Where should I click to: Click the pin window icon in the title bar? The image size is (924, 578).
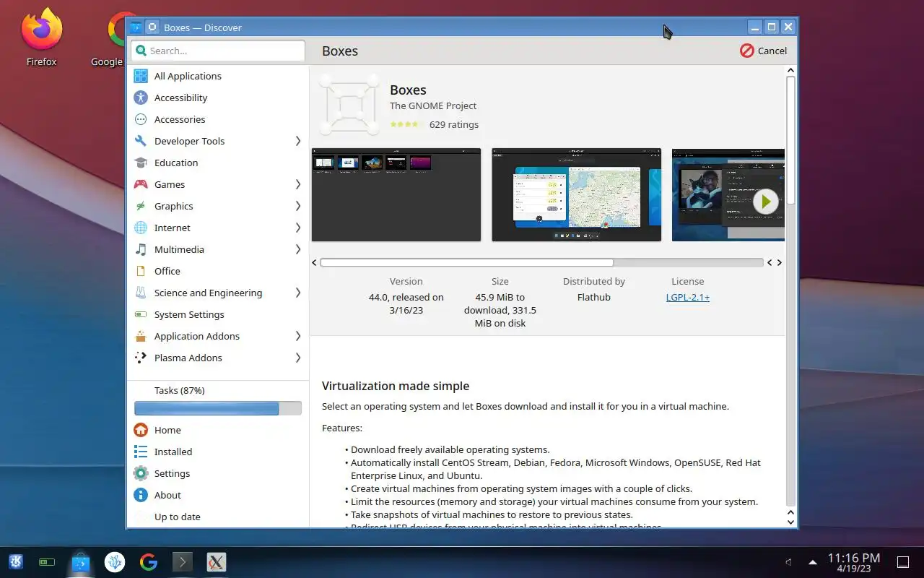(x=152, y=27)
